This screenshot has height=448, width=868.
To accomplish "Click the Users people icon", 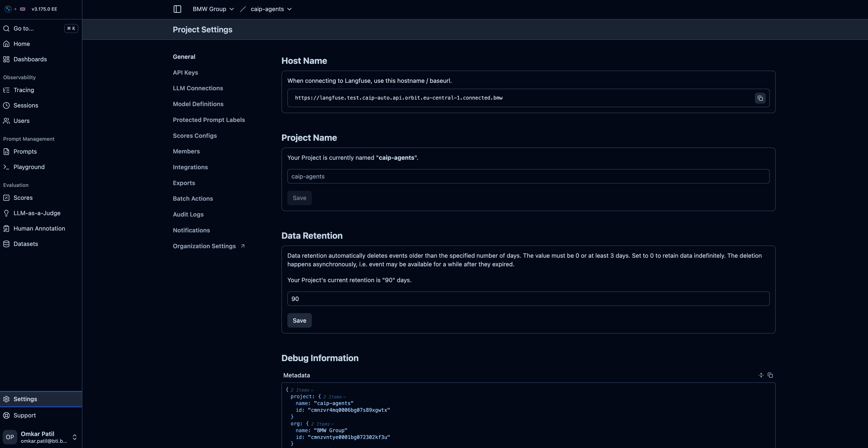I will [x=6, y=121].
